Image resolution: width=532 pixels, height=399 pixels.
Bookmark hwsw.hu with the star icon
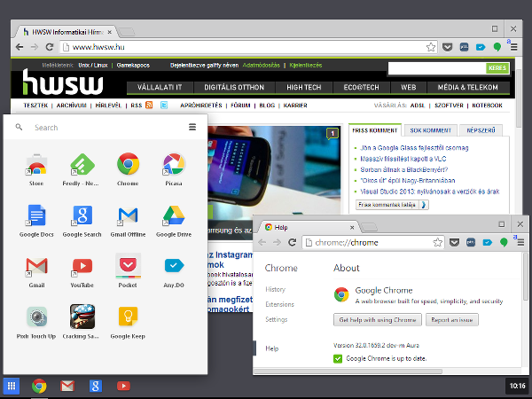(431, 47)
